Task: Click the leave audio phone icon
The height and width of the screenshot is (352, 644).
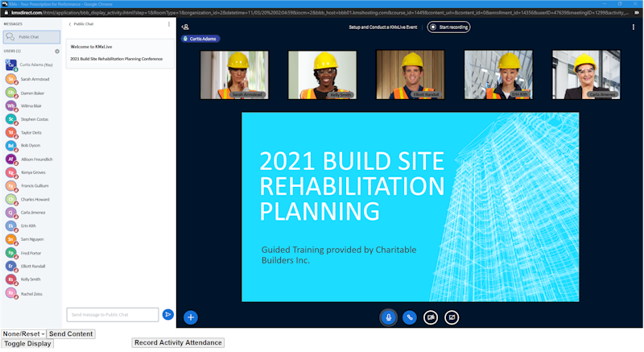Action: click(x=410, y=317)
